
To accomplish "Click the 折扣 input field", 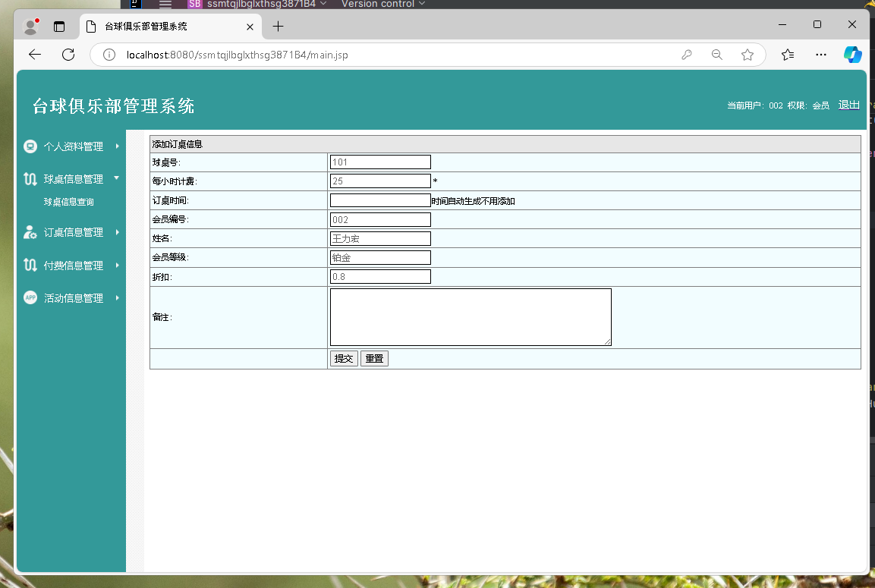I will pos(380,277).
